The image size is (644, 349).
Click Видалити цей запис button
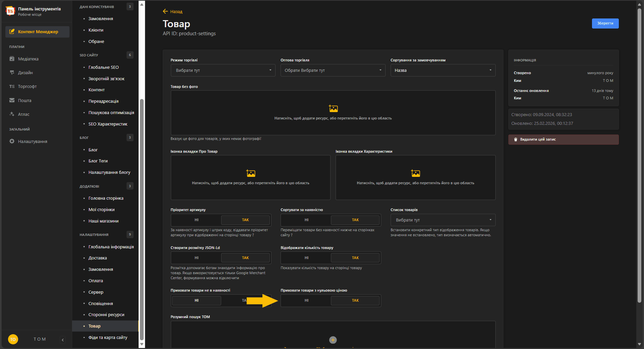563,140
